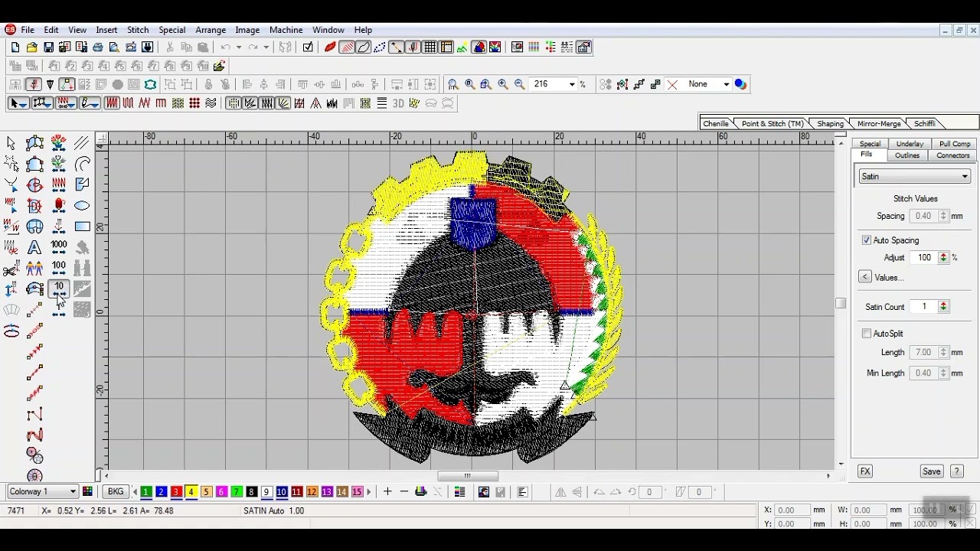Image resolution: width=980 pixels, height=551 pixels.
Task: Click the FX button
Action: tap(865, 471)
